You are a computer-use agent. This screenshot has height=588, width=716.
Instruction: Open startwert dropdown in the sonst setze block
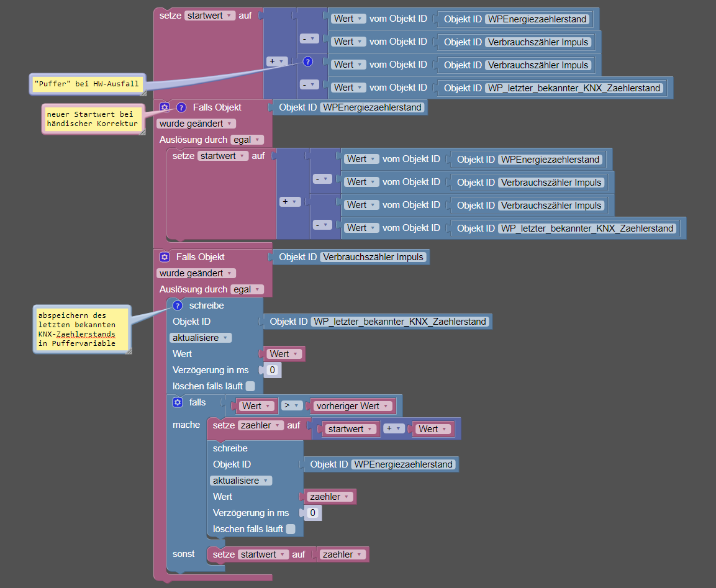[263, 554]
